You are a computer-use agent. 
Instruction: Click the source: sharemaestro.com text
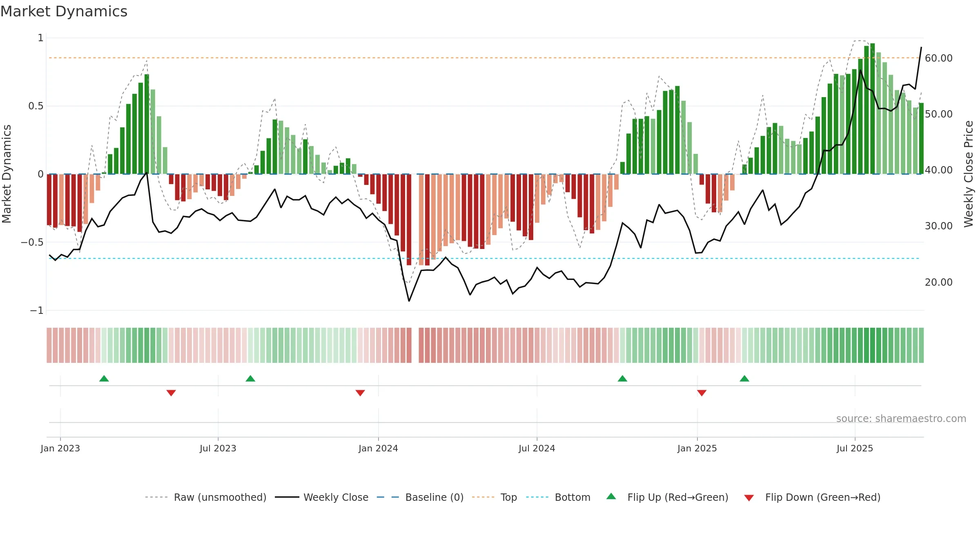point(901,418)
